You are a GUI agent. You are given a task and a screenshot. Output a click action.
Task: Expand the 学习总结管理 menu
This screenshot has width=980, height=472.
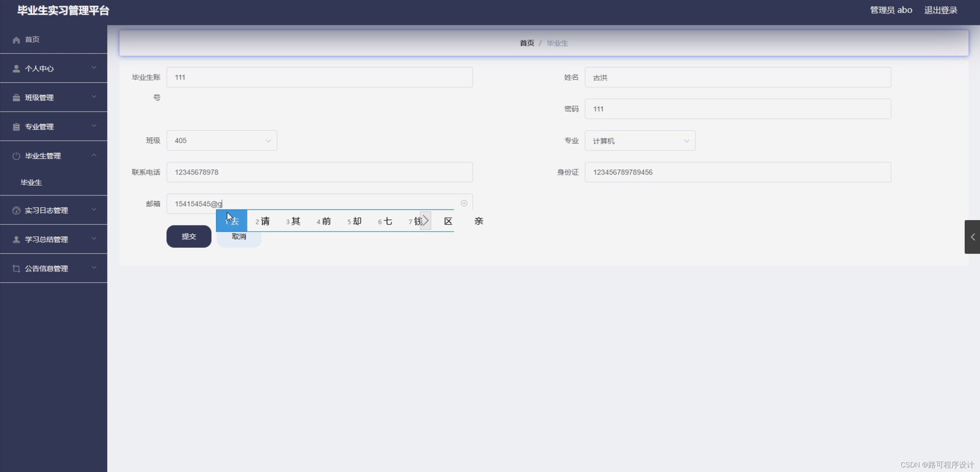[54, 239]
